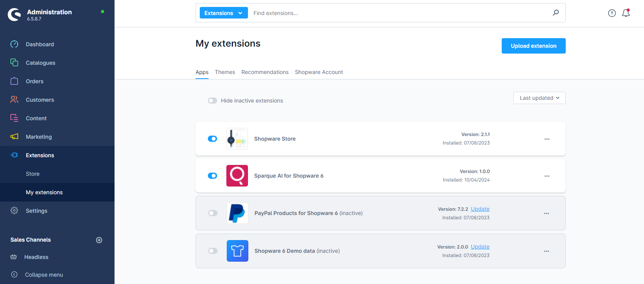644x284 pixels.
Task: Open the Last updated sort dropdown
Action: (x=539, y=98)
